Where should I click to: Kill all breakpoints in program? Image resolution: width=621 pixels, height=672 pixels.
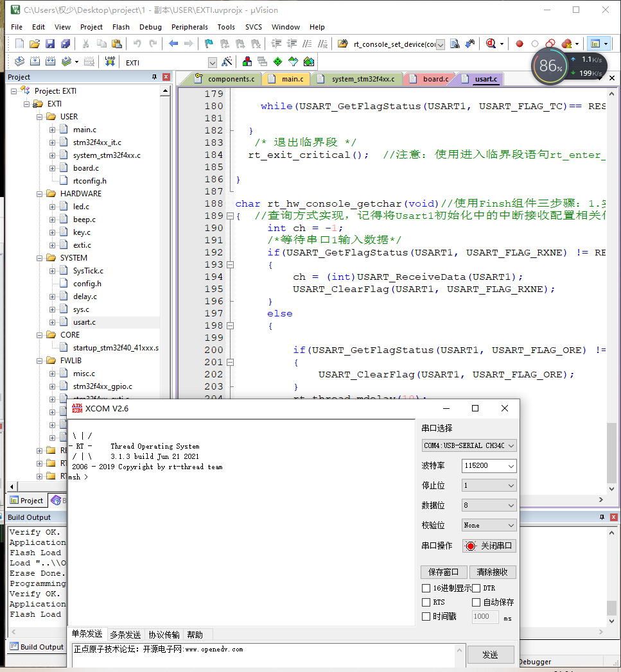[x=566, y=44]
